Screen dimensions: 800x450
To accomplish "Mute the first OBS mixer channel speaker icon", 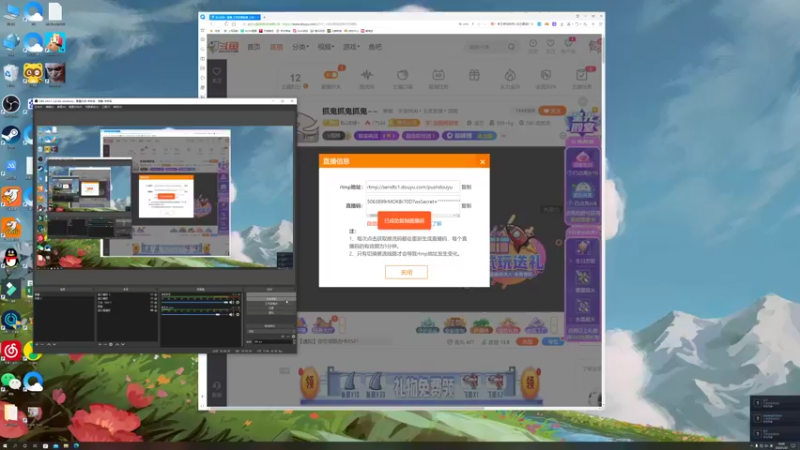I will click(231, 302).
